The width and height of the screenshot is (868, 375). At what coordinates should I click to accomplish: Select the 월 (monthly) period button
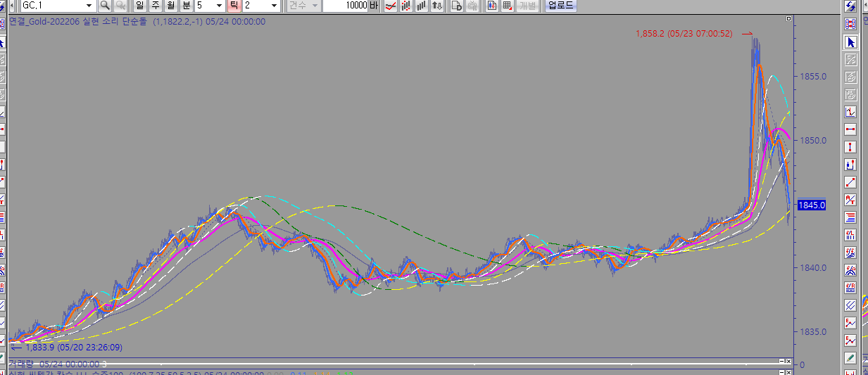point(170,6)
